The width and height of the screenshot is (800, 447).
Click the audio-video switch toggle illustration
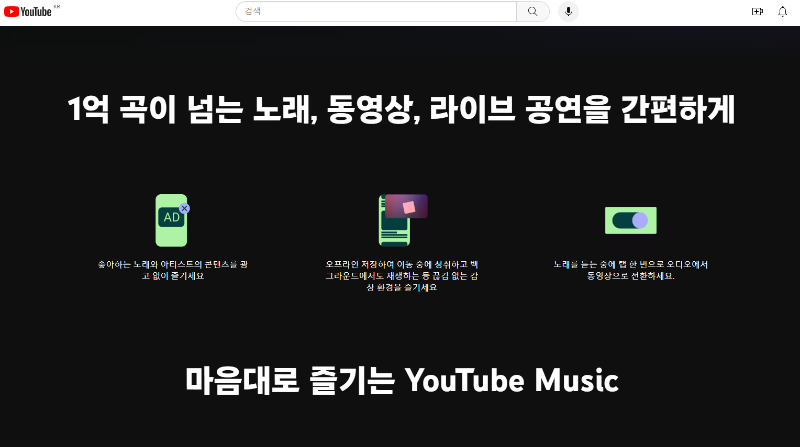coord(631,220)
